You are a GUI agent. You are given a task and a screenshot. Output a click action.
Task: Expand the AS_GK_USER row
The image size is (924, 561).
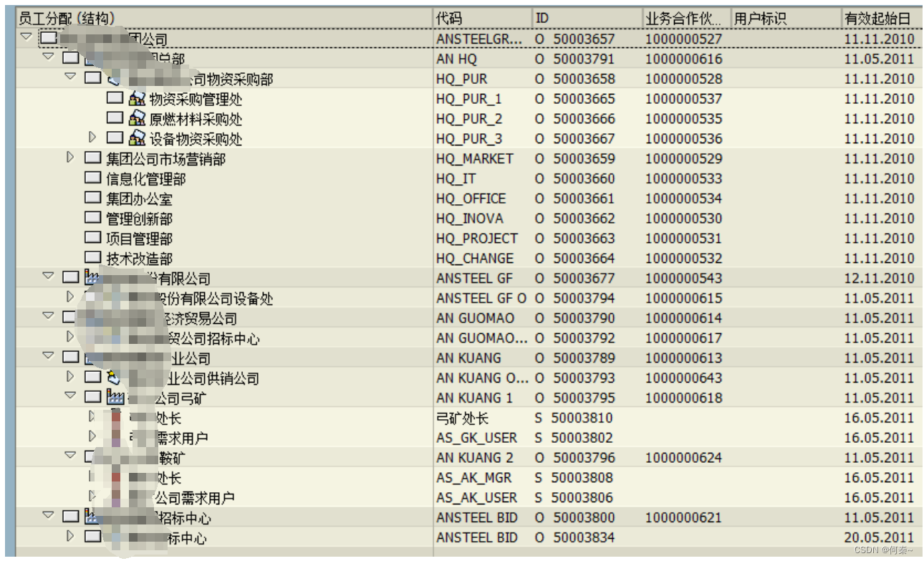(x=92, y=436)
